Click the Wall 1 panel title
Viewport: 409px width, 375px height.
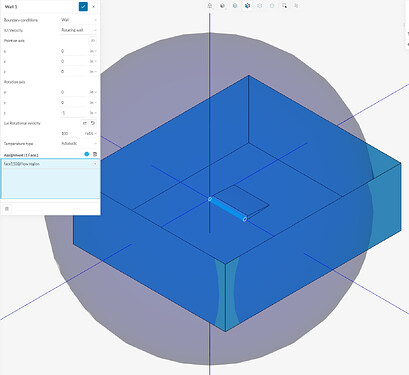click(11, 7)
